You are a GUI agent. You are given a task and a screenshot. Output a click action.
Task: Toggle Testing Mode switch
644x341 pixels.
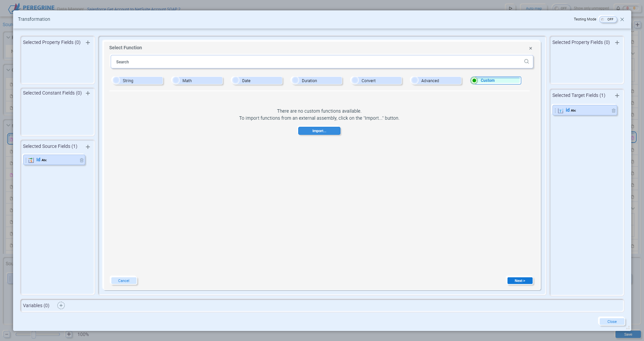click(x=608, y=19)
